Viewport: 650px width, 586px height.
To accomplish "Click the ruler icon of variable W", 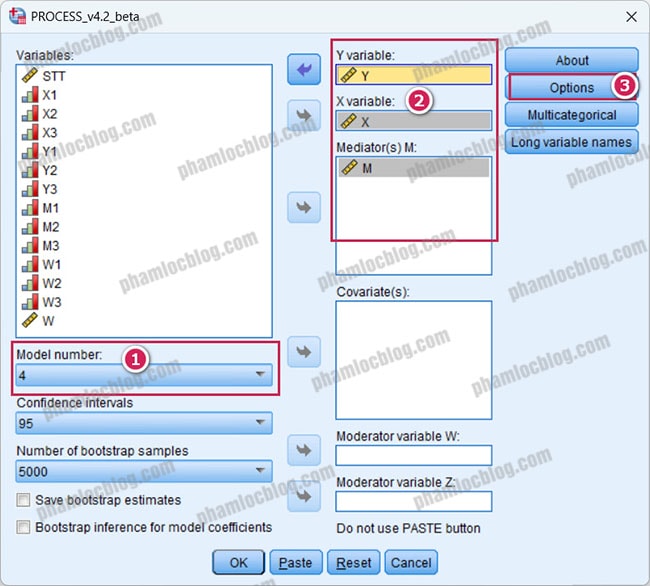I will click(x=30, y=320).
